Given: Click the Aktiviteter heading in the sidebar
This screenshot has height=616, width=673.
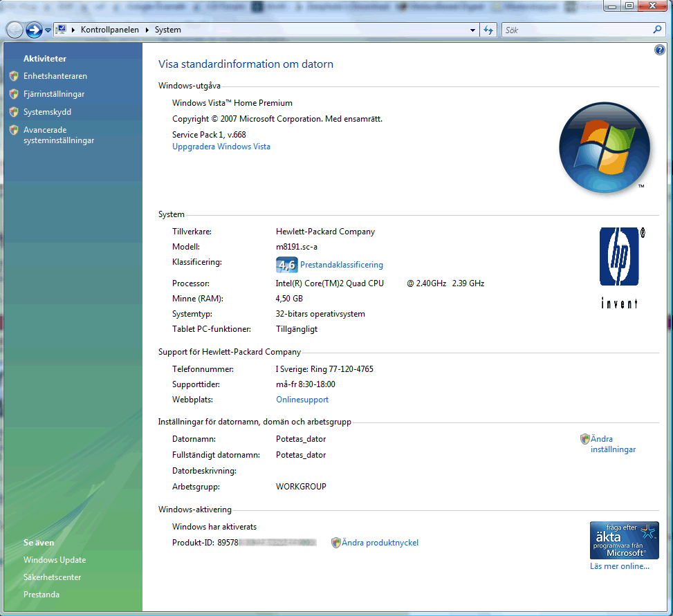Looking at the screenshot, I should click(45, 59).
